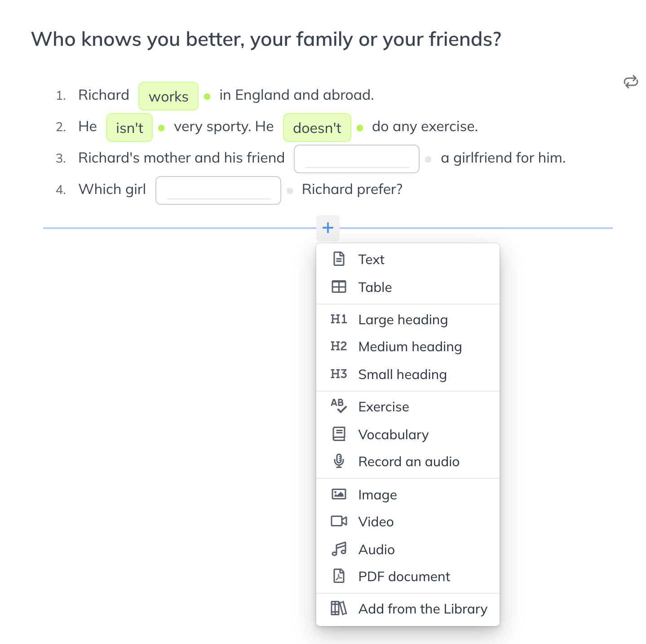
Task: Click the Record an audio microphone icon
Action: point(339,461)
